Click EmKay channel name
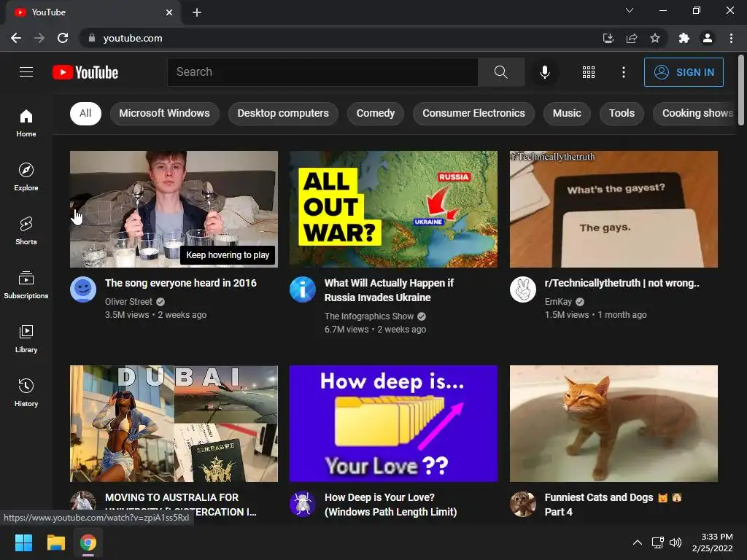The width and height of the screenshot is (747, 560). click(558, 301)
